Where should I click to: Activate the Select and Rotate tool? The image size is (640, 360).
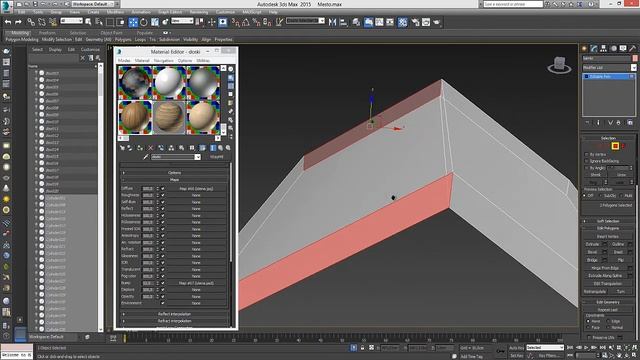click(x=144, y=22)
